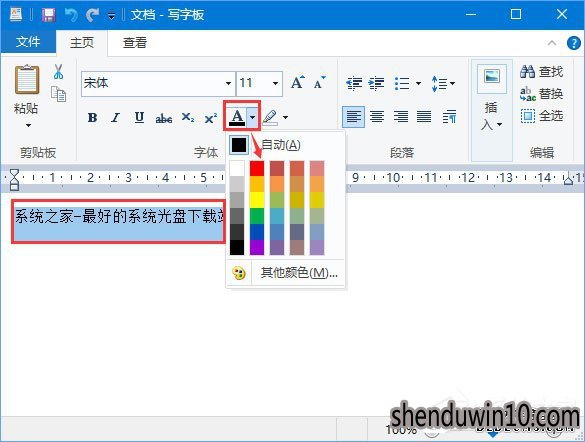
Task: Click the Increase indent icon
Action: pyautogui.click(x=376, y=84)
